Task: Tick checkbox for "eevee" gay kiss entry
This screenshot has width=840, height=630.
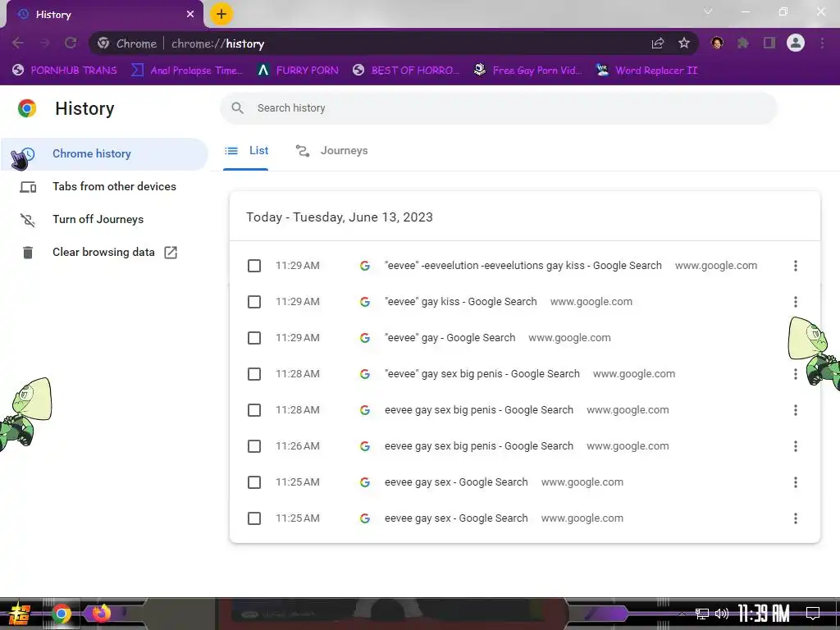Action: tap(254, 302)
